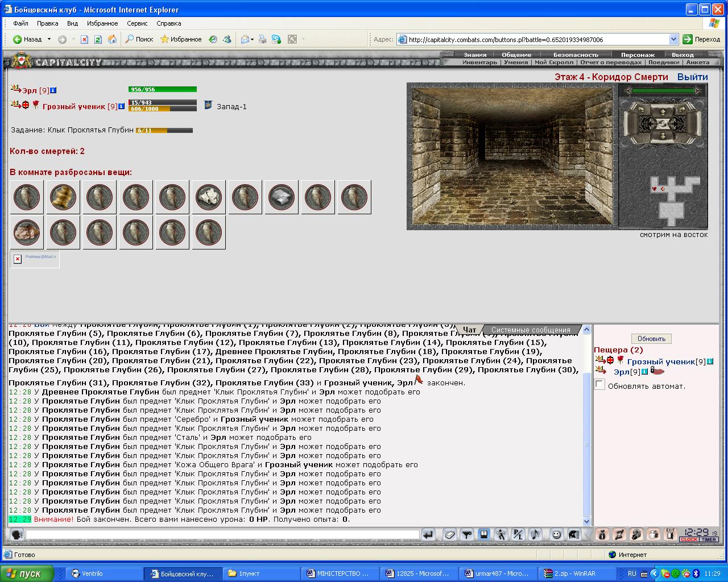
Task: Send chat message with enter arrow icon
Action: (x=428, y=534)
